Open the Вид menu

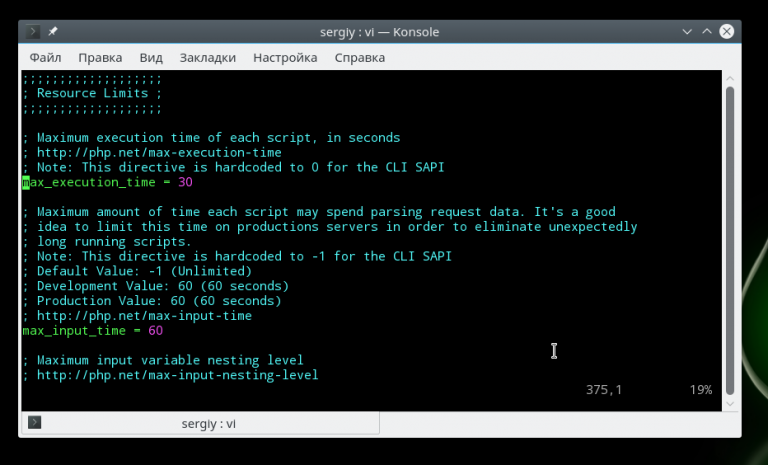151,58
